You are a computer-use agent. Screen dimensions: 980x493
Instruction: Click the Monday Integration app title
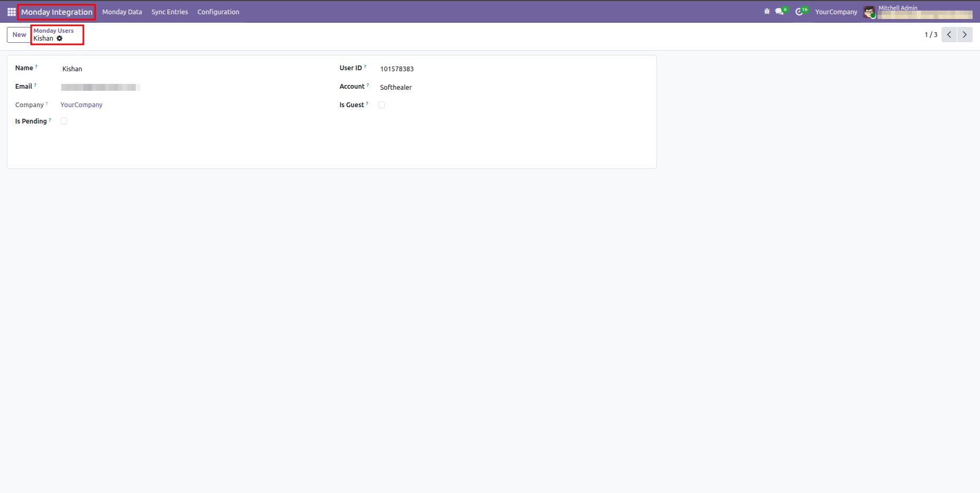[x=56, y=12]
